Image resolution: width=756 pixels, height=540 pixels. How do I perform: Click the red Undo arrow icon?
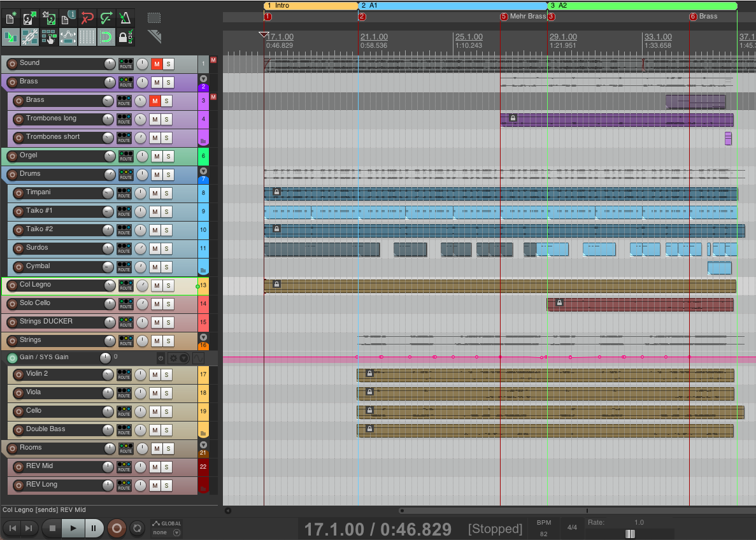(x=87, y=18)
